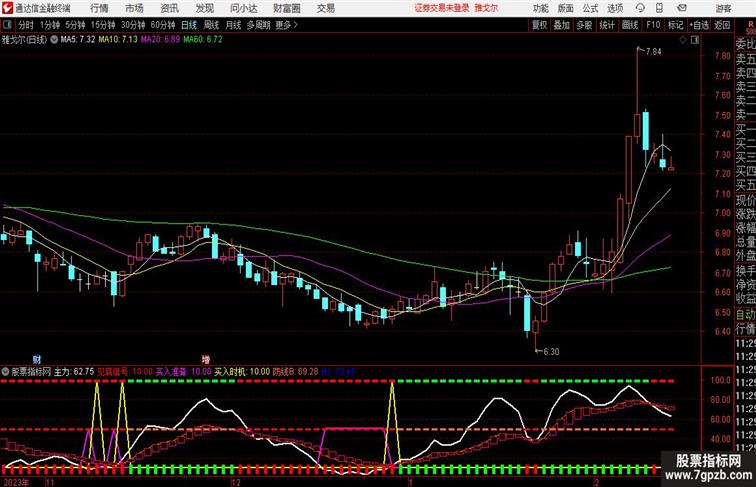Click the 通达信 red logo icon
Viewport: 756px width, 487px height.
[x=7, y=8]
